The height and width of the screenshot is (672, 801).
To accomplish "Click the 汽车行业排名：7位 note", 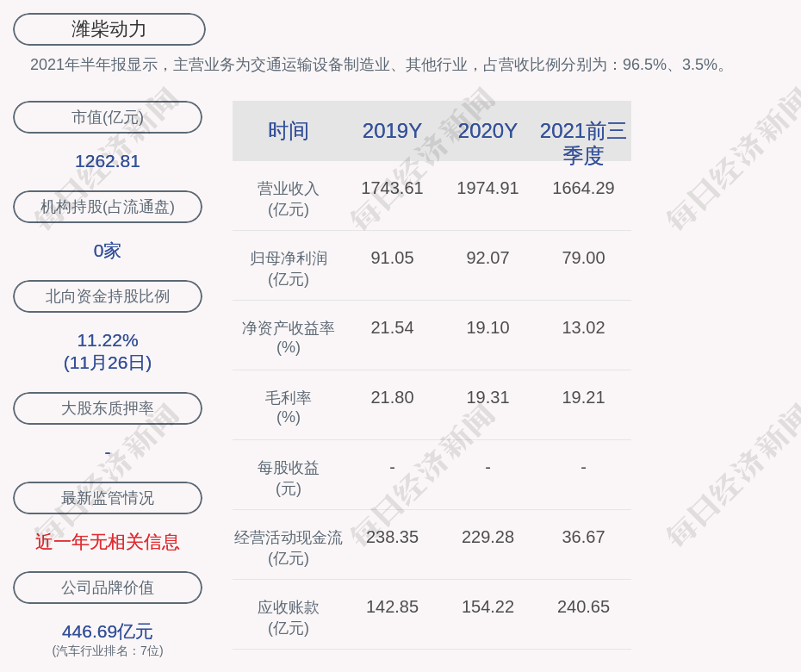I will click(x=108, y=651).
